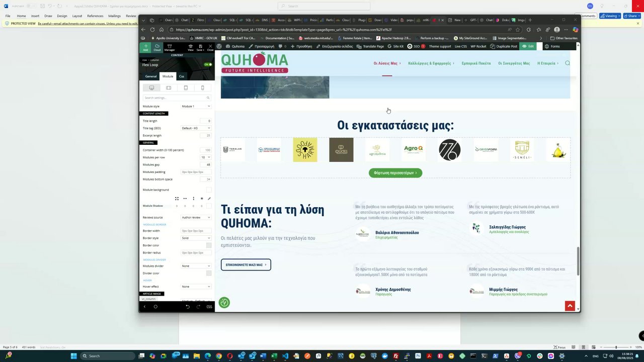
Task: Click the red back-to-top arrow button
Action: 570,306
